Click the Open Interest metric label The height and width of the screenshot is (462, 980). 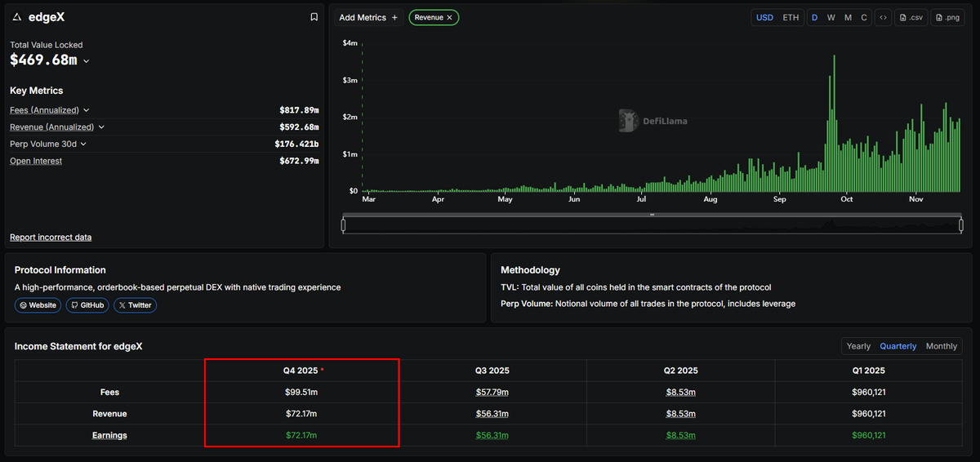coord(36,161)
